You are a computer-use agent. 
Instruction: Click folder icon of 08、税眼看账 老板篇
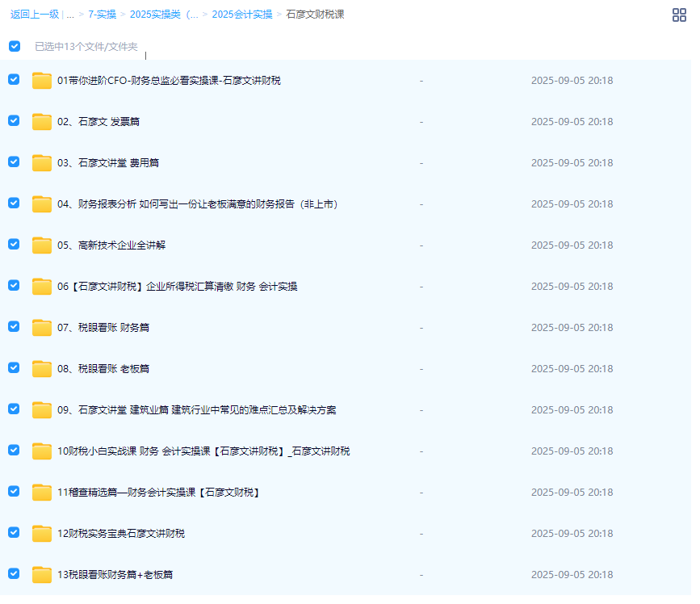(41, 369)
